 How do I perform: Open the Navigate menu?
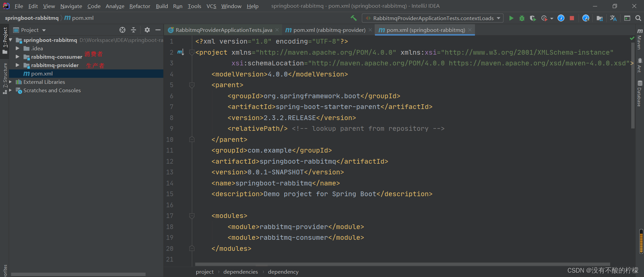(71, 6)
